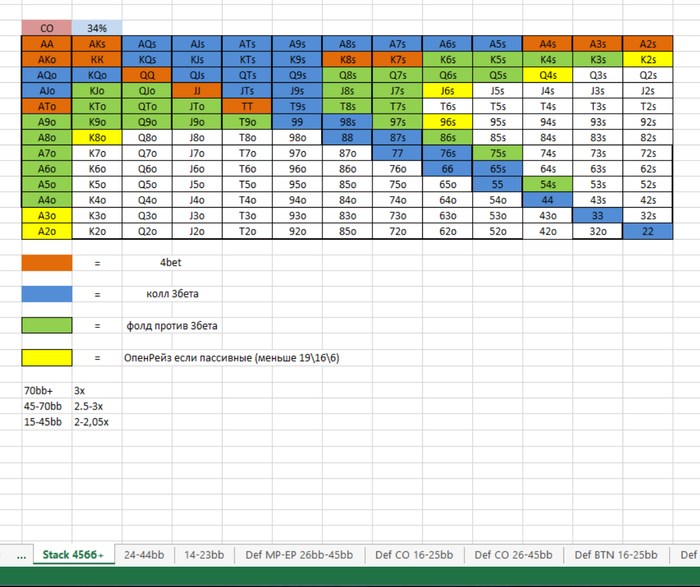Click the KQo cell

pyautogui.click(x=97, y=75)
